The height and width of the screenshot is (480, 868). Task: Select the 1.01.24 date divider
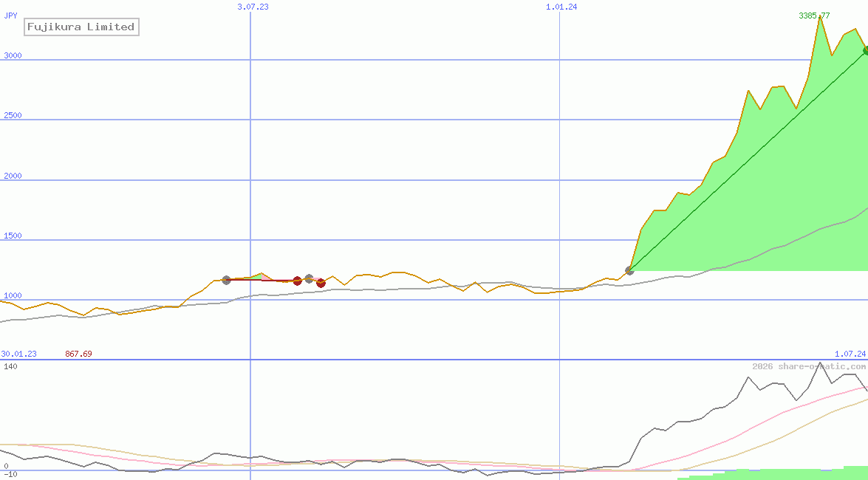pyautogui.click(x=561, y=7)
